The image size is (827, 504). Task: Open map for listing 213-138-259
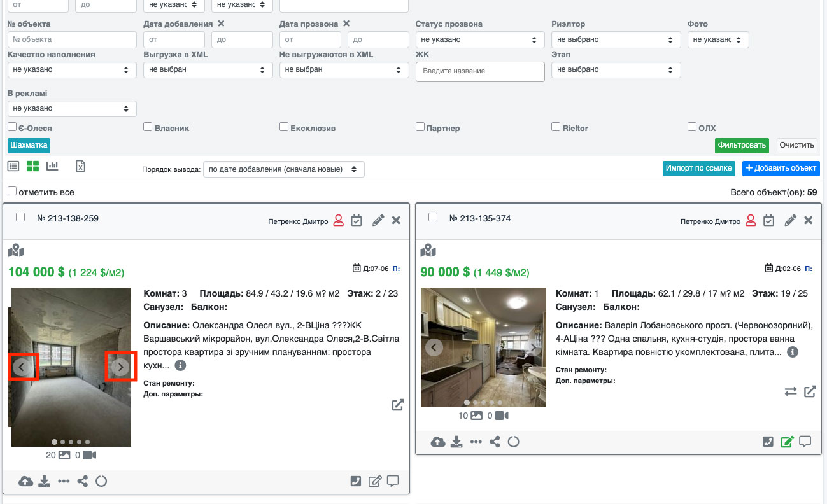(x=16, y=251)
